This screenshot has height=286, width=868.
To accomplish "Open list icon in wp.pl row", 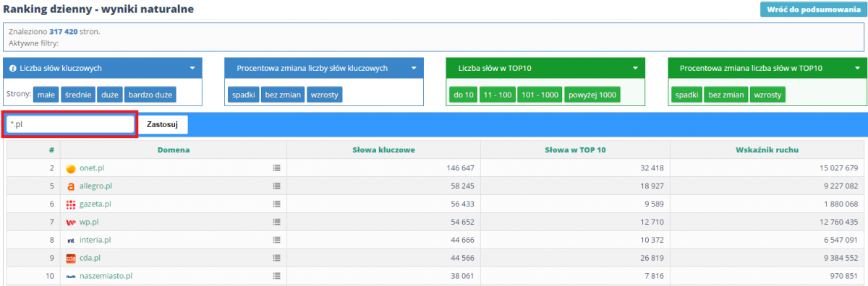I will 276,222.
